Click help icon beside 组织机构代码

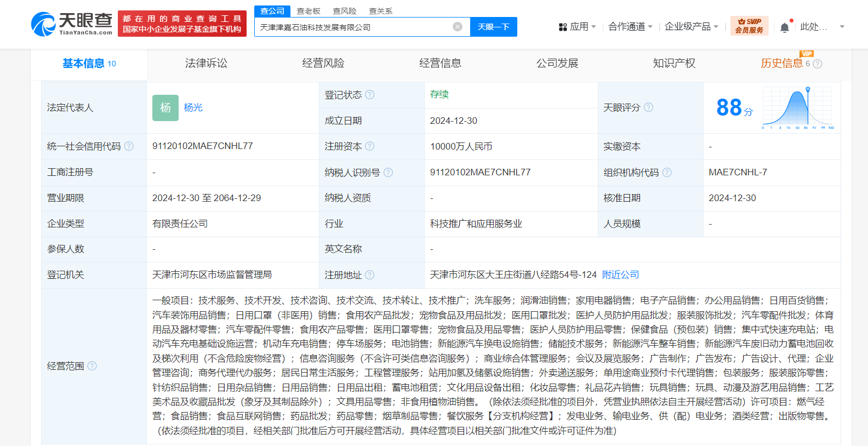pos(667,173)
